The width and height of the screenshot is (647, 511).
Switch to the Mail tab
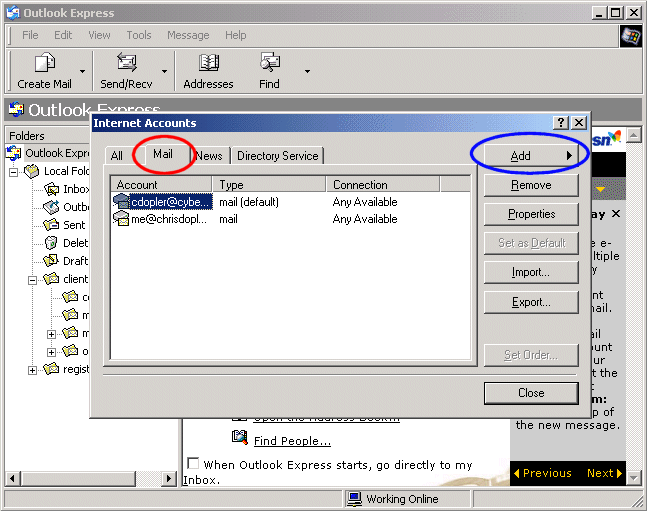pyautogui.click(x=163, y=154)
